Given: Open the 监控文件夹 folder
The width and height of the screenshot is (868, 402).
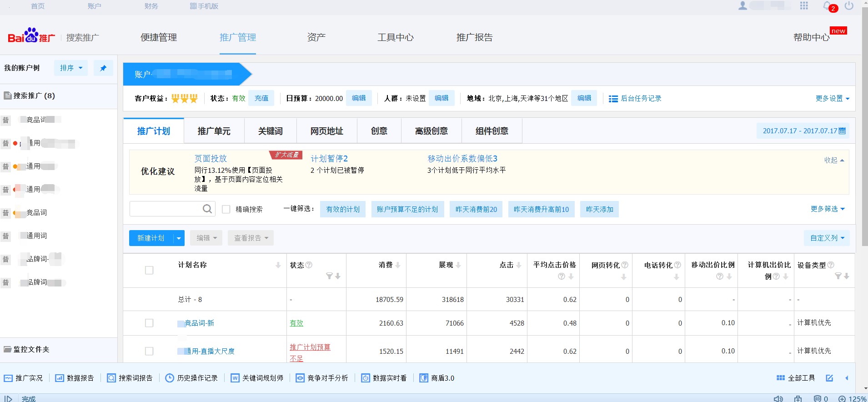Looking at the screenshot, I should pos(26,349).
